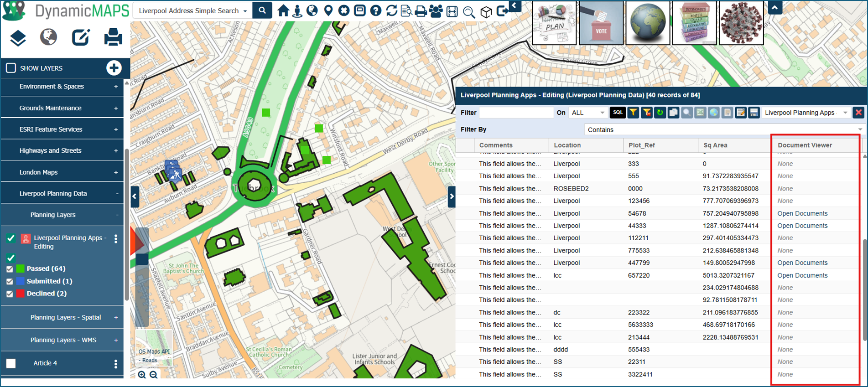Expand ESRI Feature Services group
868x387 pixels.
(116, 129)
